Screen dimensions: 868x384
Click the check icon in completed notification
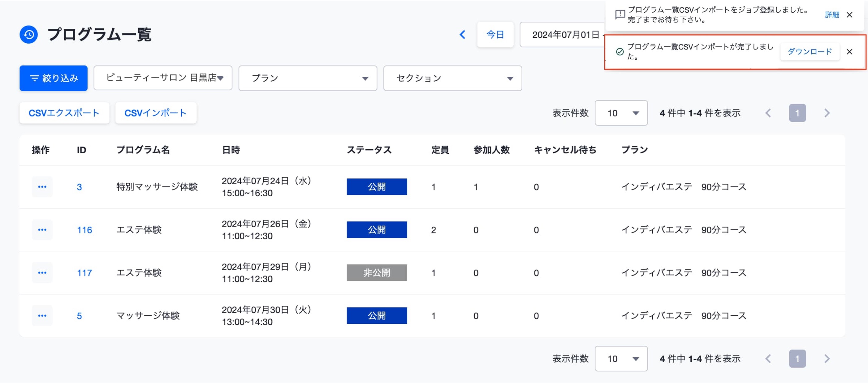coord(620,52)
